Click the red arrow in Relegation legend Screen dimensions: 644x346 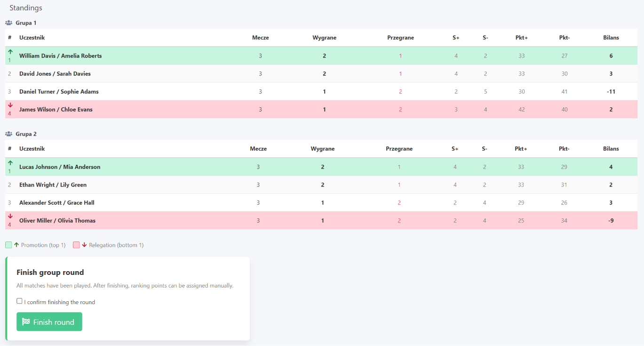click(x=84, y=245)
